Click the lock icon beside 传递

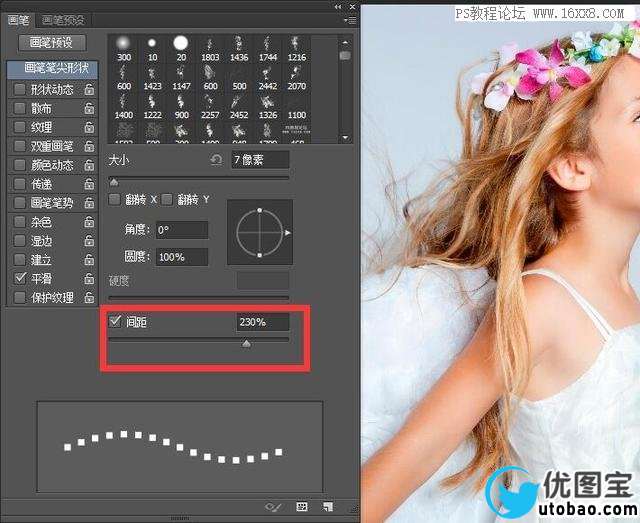(x=89, y=184)
